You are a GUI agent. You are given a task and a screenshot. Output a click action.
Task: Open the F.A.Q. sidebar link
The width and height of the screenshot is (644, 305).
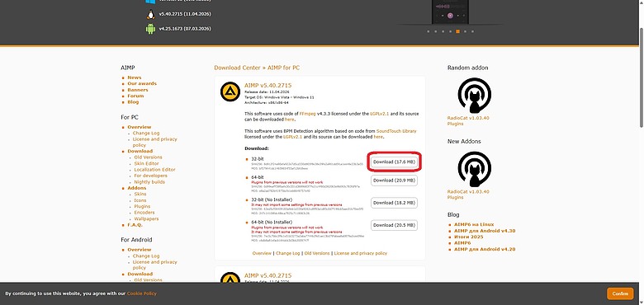[135, 225]
